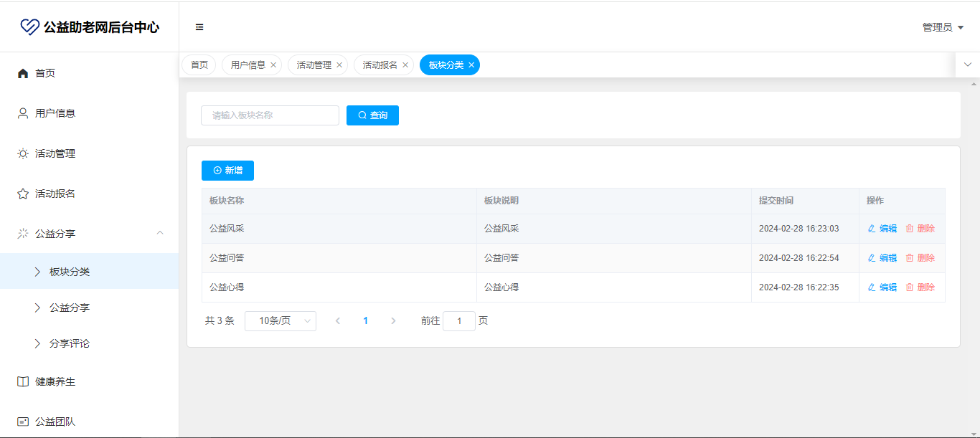Open the 10条/页 page size dropdown
The height and width of the screenshot is (438, 980).
point(281,321)
